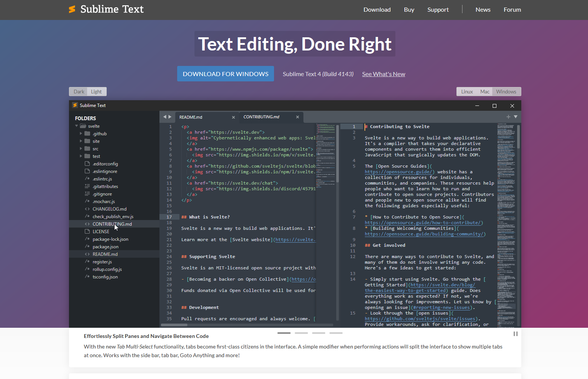Click the test folder icon

coord(87,156)
